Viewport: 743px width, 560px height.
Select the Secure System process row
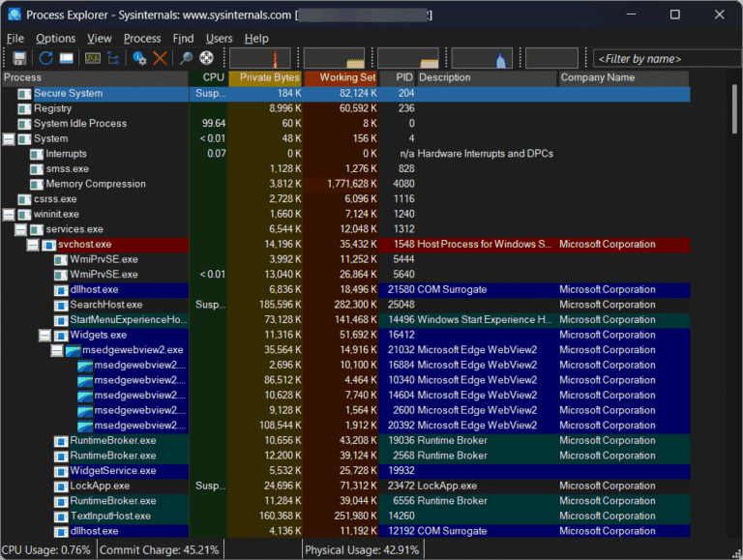click(345, 93)
